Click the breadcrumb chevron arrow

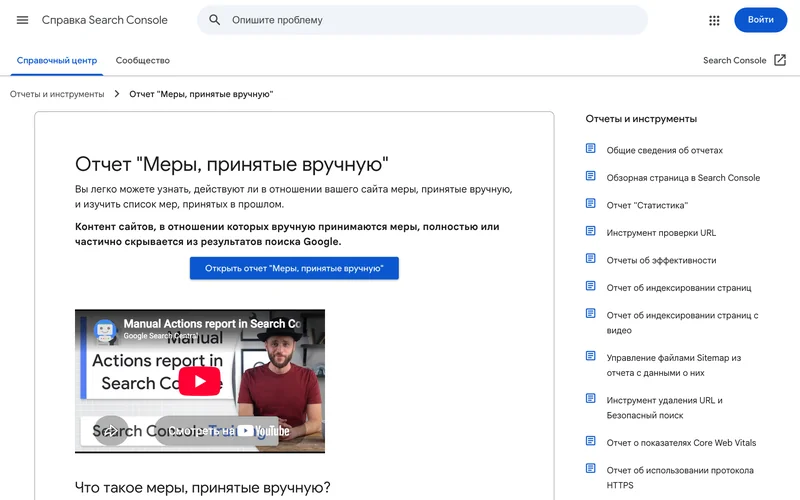coord(117,94)
